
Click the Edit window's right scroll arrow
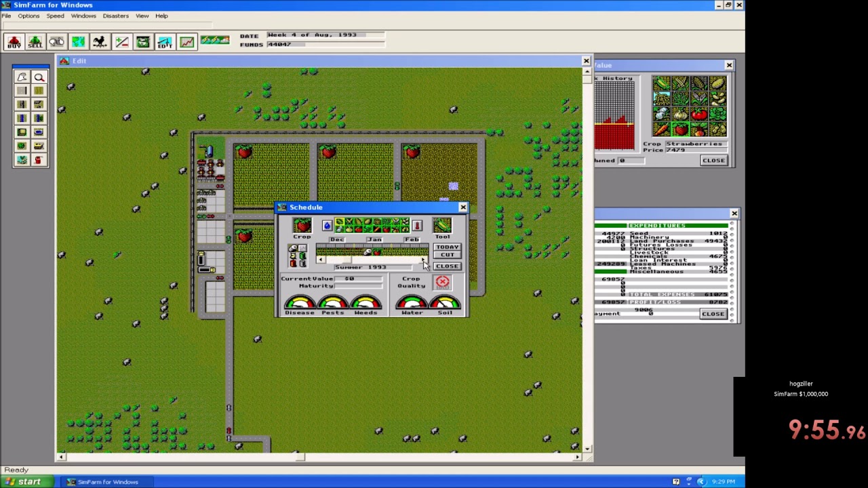[x=577, y=457]
